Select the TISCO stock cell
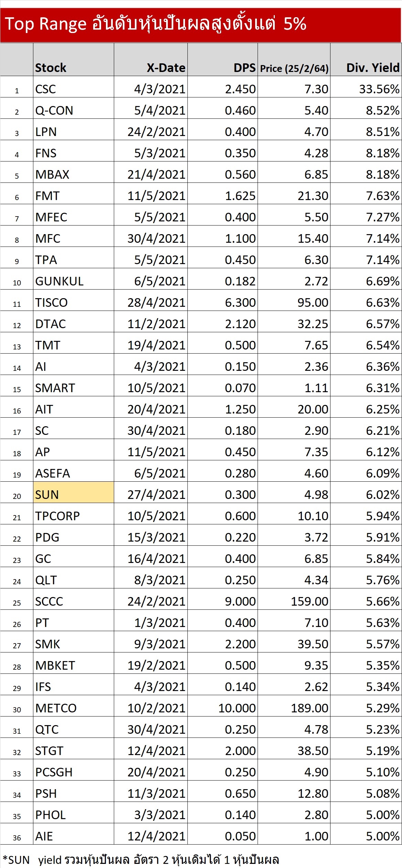402x868 pixels. coord(74,300)
